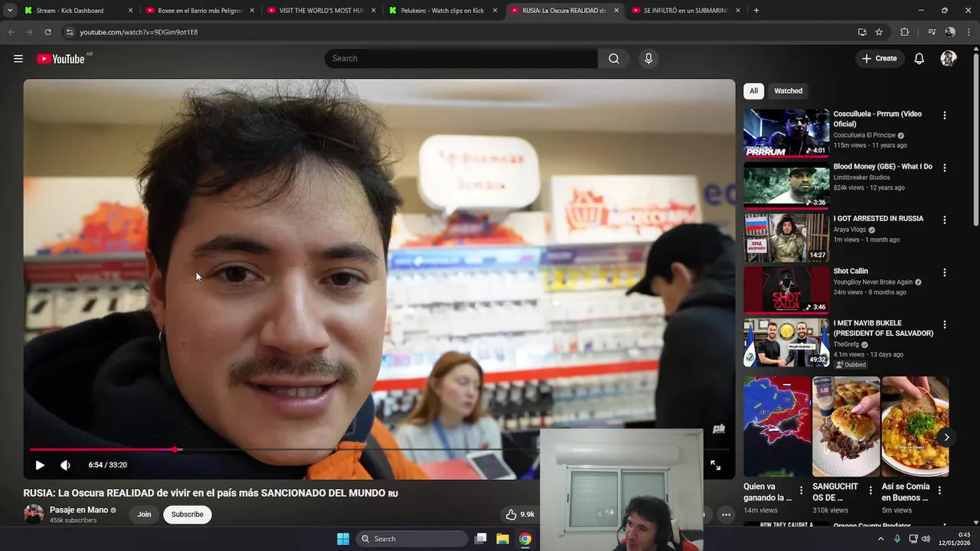
Task: Toggle the system tray microphone icon
Action: tap(897, 539)
